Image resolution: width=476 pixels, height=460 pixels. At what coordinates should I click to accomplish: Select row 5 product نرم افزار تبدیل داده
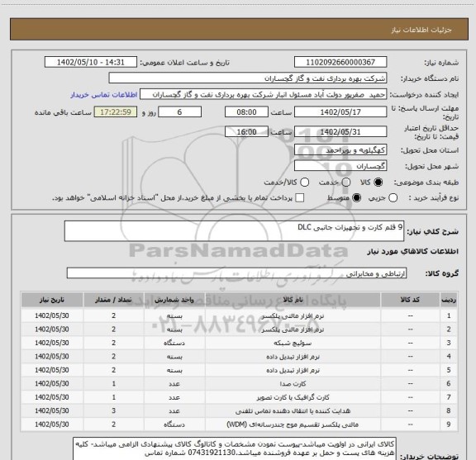293,370
